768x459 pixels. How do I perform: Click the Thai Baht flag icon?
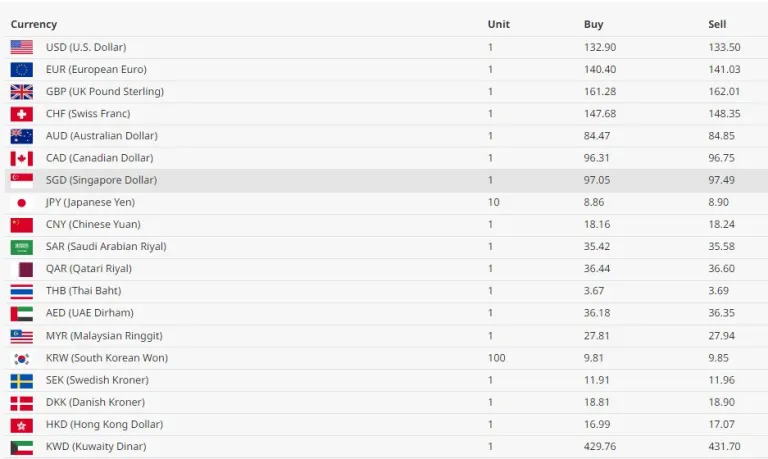tap(22, 291)
